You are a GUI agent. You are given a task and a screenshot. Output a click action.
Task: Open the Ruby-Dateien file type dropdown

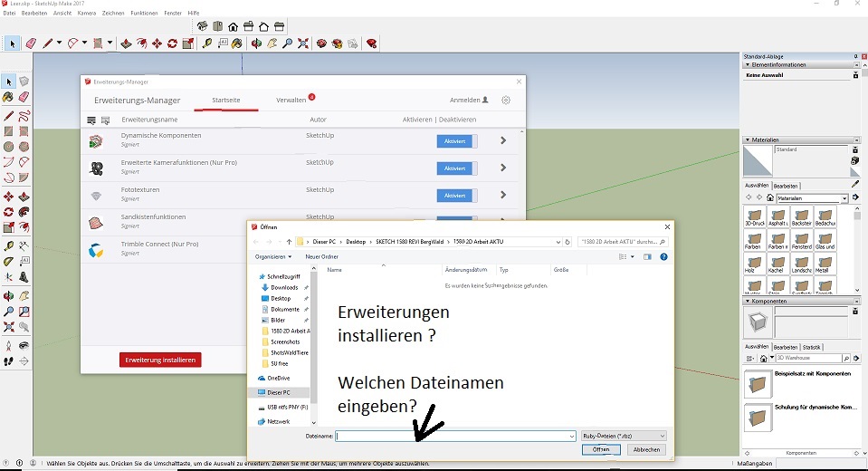625,436
